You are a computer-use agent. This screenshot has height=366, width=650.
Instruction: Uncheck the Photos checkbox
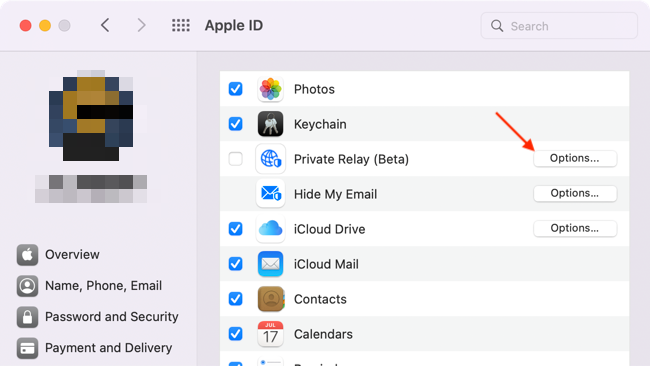235,89
